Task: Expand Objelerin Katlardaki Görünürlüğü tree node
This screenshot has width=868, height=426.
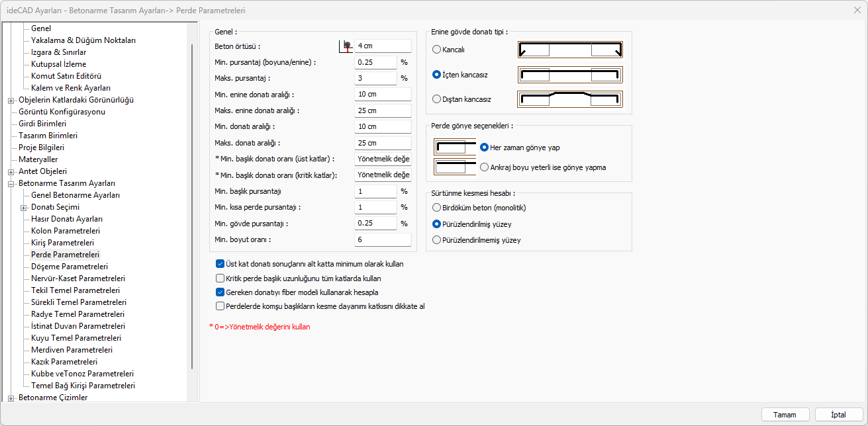Action: point(11,101)
